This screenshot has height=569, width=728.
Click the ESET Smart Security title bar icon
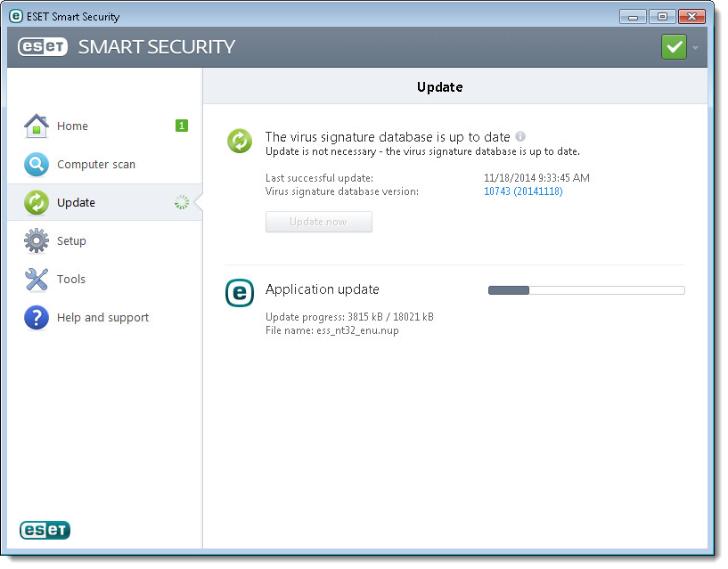point(16,16)
